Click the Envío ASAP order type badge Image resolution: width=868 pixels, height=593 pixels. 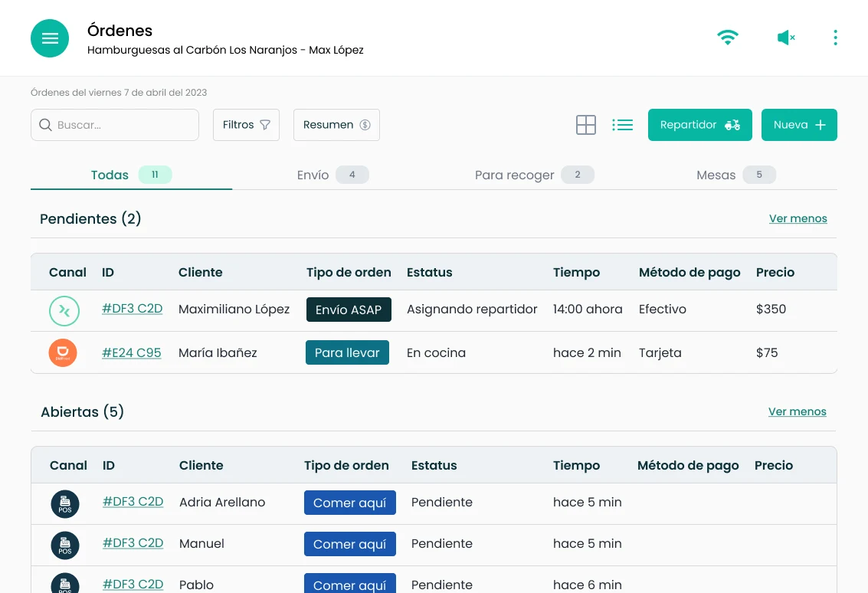point(349,310)
